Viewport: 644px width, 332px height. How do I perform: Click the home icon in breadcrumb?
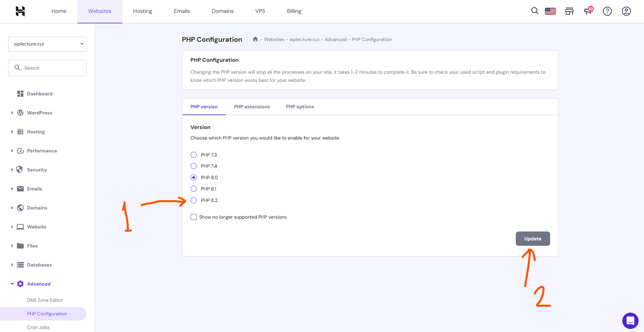pyautogui.click(x=255, y=39)
